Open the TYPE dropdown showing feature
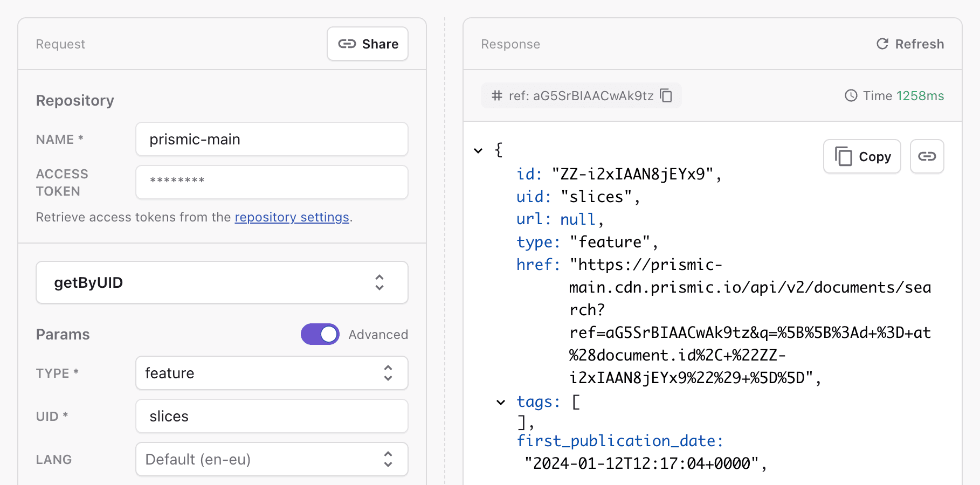 271,373
